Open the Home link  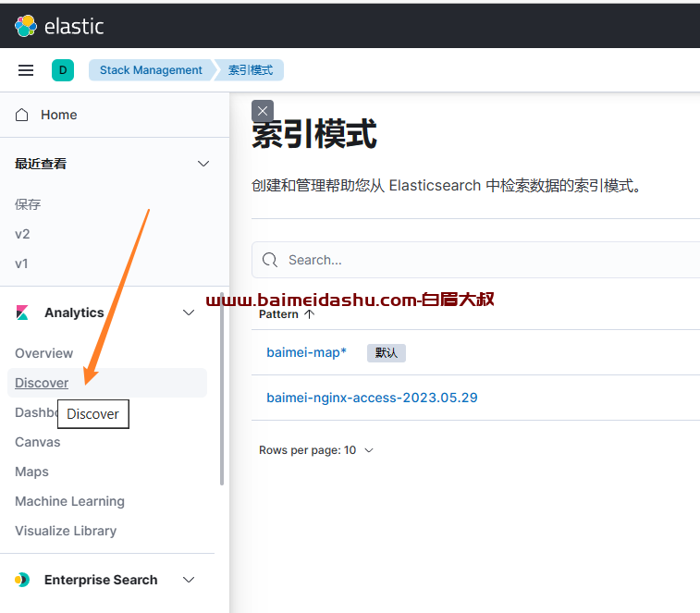(59, 115)
